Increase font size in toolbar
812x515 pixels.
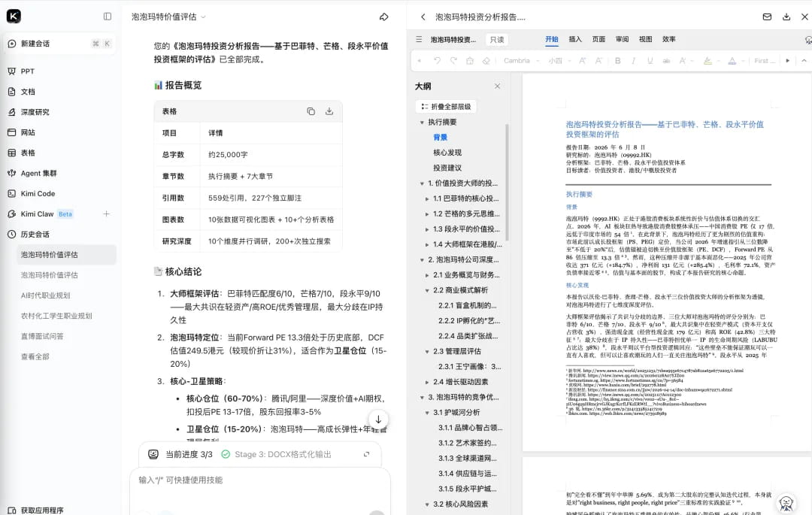click(x=583, y=61)
